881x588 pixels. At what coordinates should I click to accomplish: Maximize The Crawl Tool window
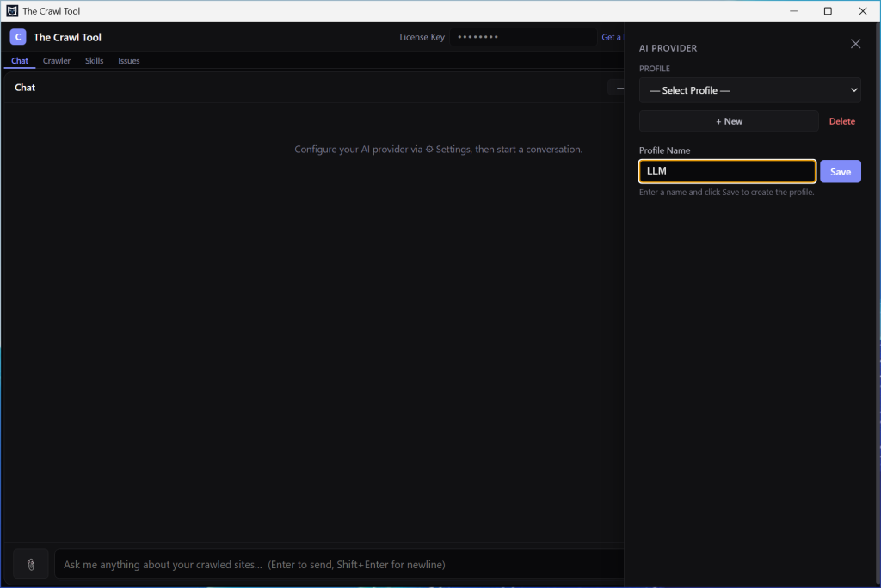tap(828, 11)
